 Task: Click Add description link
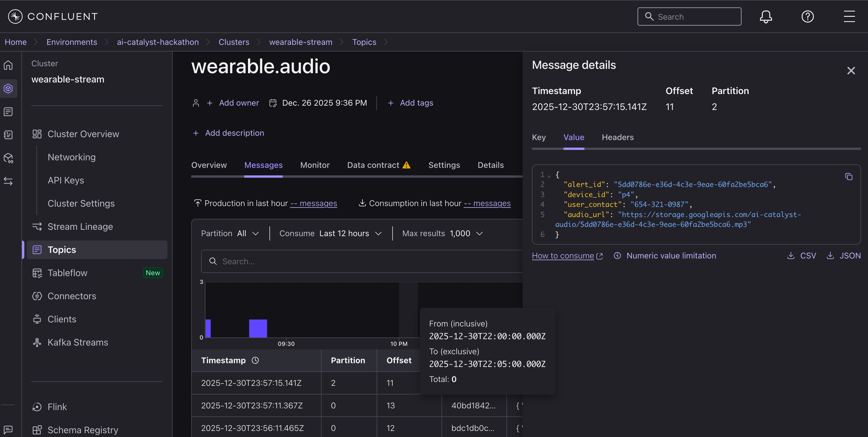[x=234, y=133]
